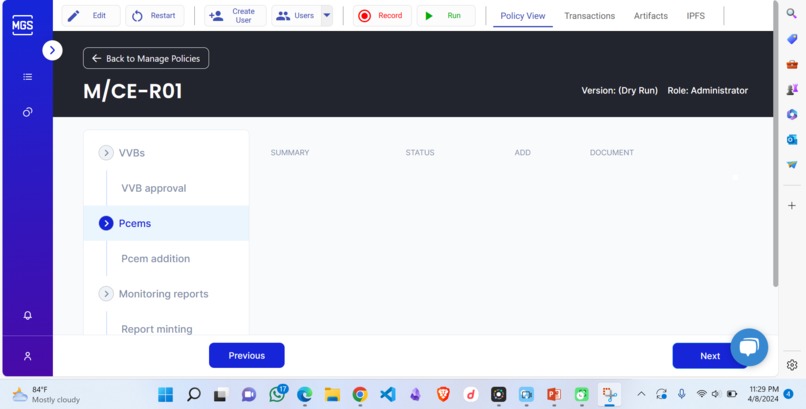806x409 pixels.
Task: Open the list menu icon in left sidebar
Action: point(28,77)
